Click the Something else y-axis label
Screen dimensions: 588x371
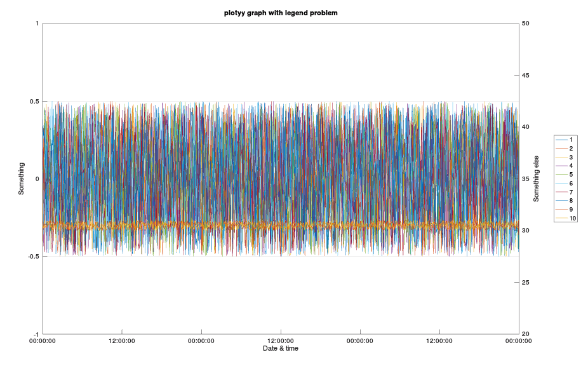pos(537,179)
